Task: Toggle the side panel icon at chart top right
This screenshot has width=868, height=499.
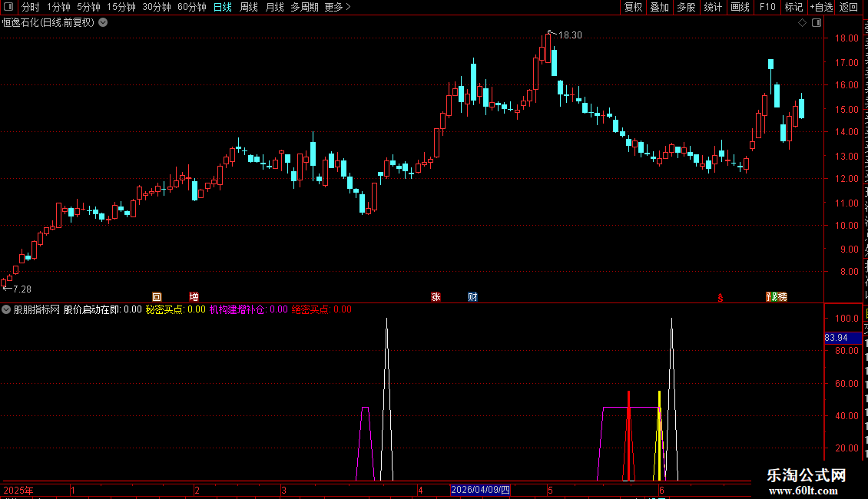Action: (817, 23)
